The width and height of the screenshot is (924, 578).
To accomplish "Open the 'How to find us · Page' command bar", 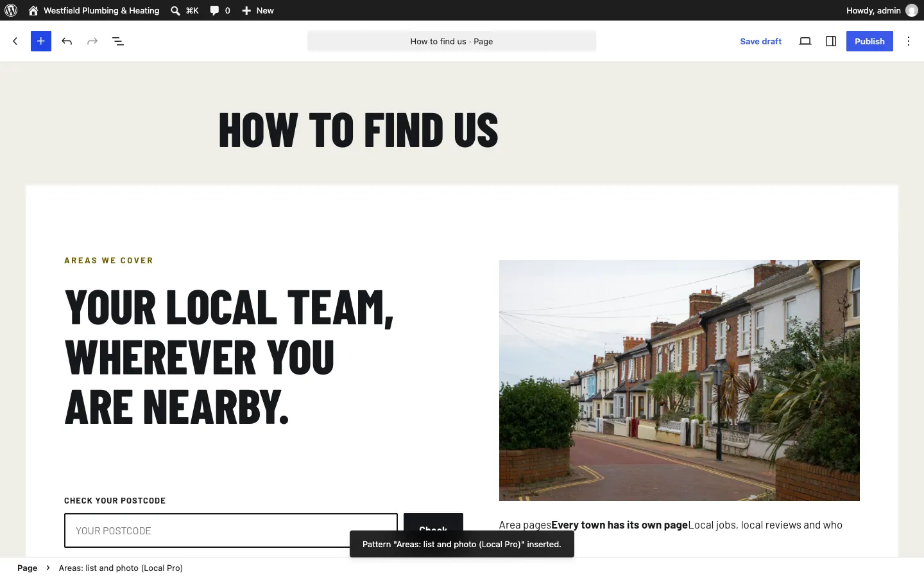I will [x=452, y=41].
